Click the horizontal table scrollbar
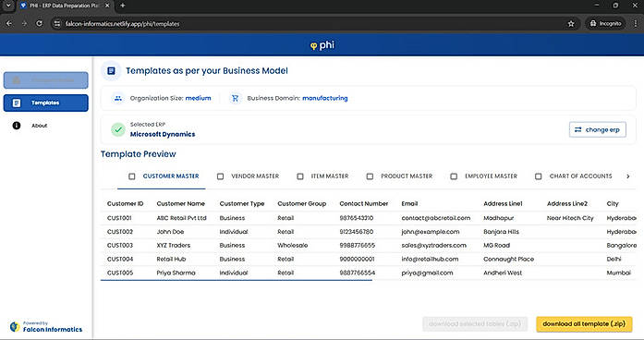Viewport: 644px width, 340px height. click(x=237, y=281)
